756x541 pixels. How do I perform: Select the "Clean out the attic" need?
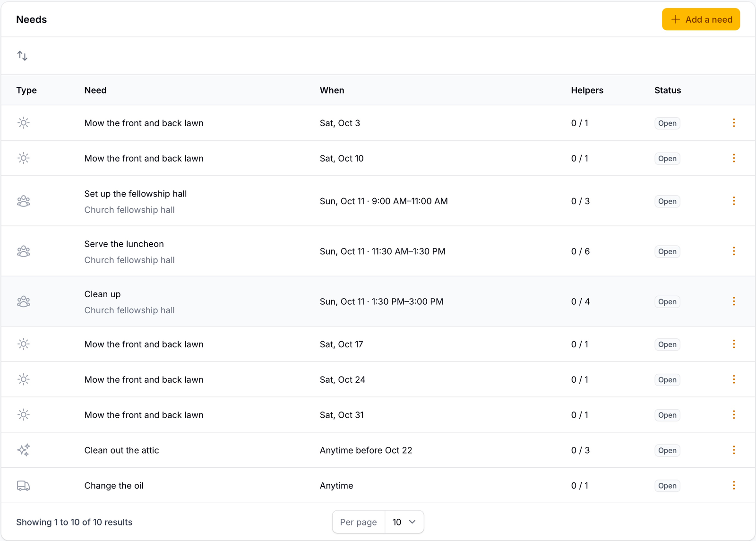[x=122, y=450]
